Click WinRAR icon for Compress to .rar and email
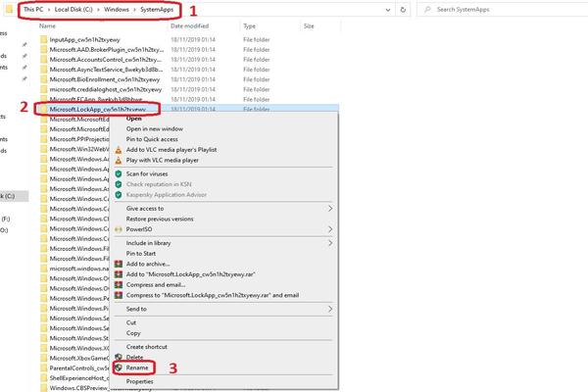The width and height of the screenshot is (588, 392). pyautogui.click(x=119, y=296)
